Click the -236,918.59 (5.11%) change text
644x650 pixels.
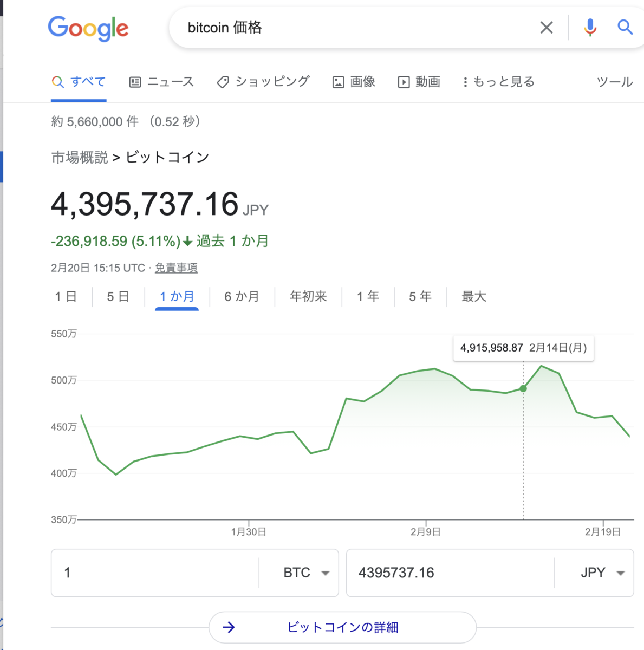pyautogui.click(x=115, y=241)
